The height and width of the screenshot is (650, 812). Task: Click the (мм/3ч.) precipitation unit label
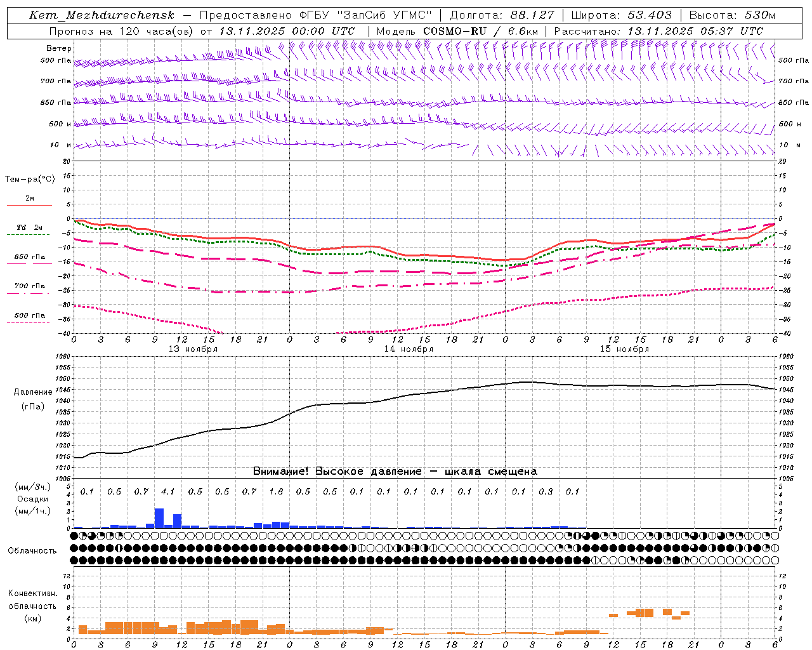32,487
